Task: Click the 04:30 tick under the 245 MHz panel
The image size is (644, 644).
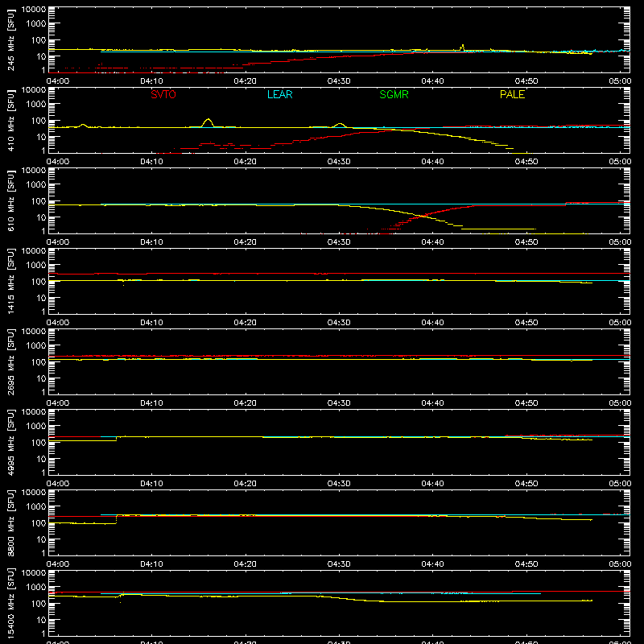Action: pyautogui.click(x=339, y=81)
